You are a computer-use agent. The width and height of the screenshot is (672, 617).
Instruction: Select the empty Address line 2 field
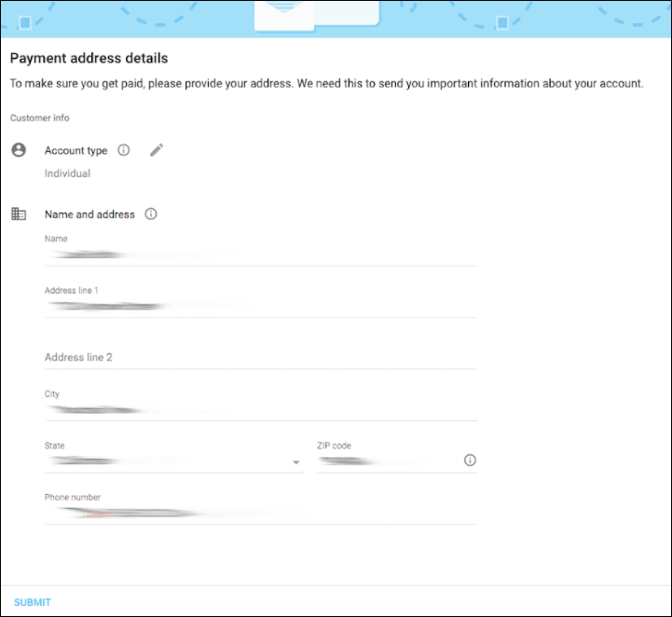[x=260, y=358]
